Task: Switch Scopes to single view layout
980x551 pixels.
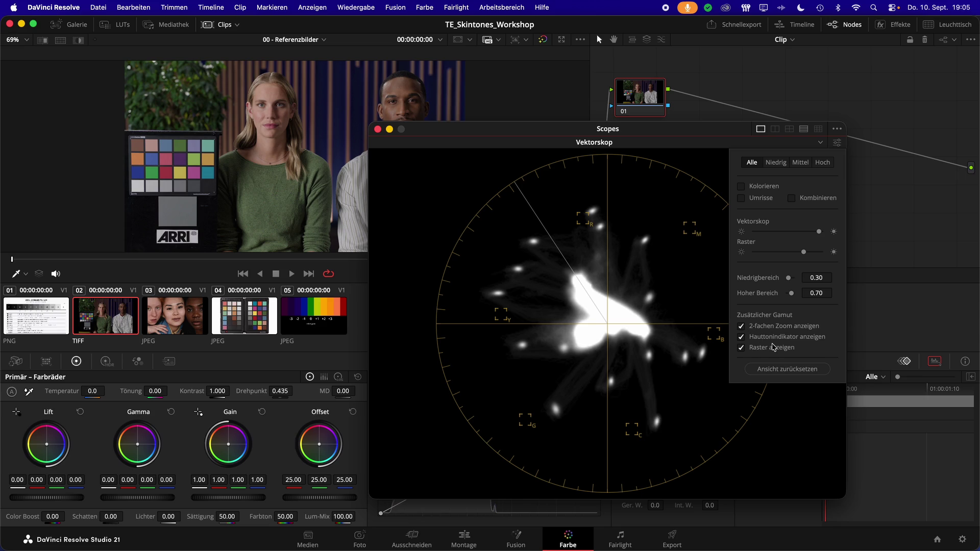Action: click(761, 129)
